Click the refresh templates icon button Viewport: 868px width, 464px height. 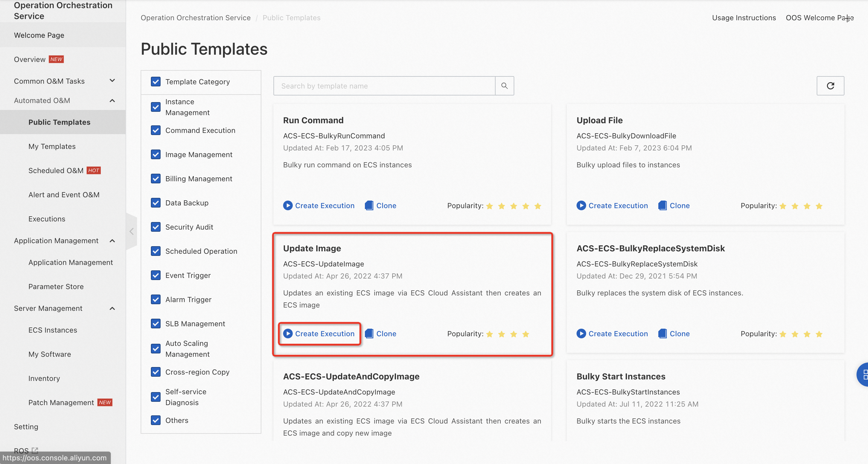[x=830, y=86]
